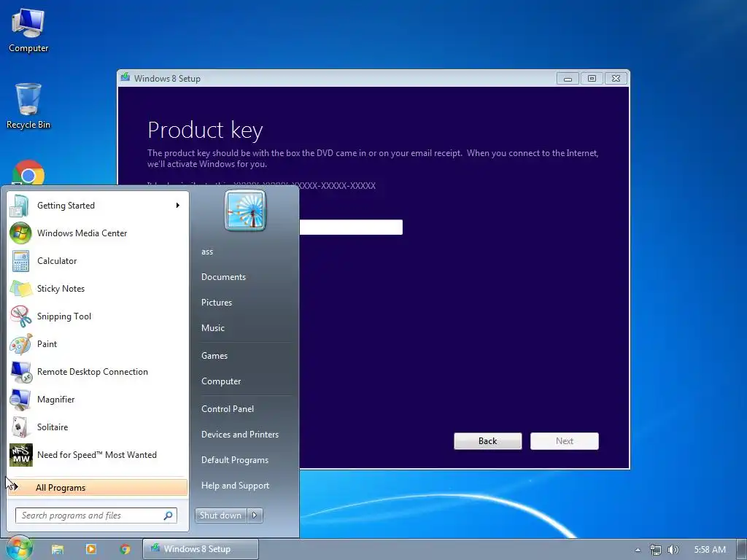Open Music from the Start menu

tap(213, 328)
